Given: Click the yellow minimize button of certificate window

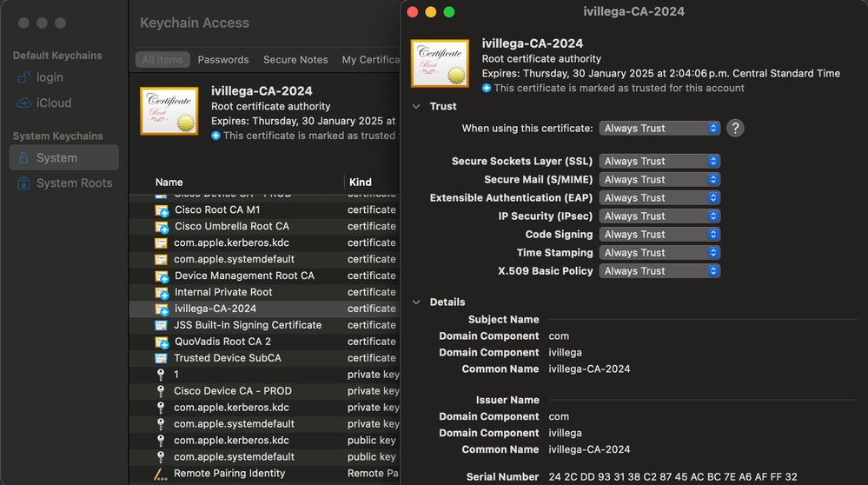Looking at the screenshot, I should (x=431, y=11).
